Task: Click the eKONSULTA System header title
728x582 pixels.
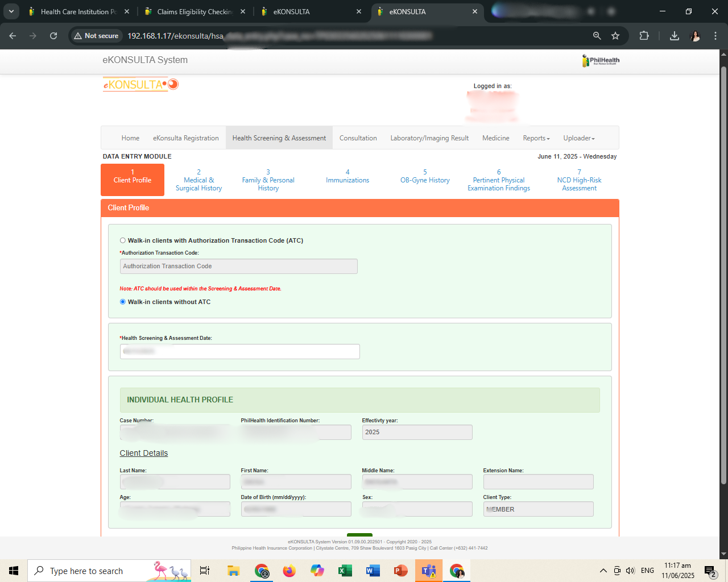Action: 145,60
